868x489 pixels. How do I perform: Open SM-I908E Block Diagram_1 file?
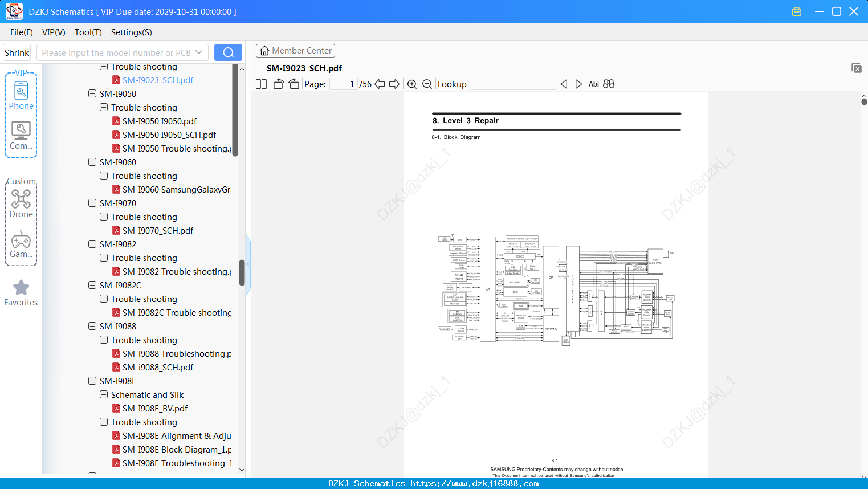pos(177,450)
